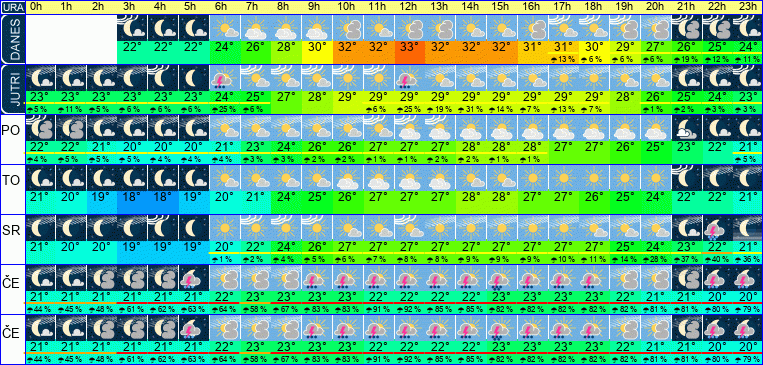Open the PO day row label
Image resolution: width=763 pixels, height=365 pixels.
point(12,130)
